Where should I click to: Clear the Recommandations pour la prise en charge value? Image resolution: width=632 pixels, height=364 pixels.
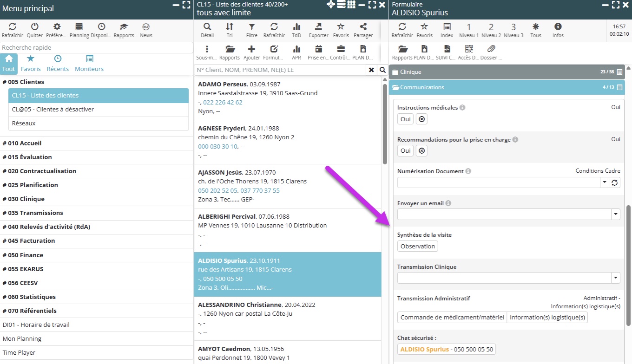421,151
